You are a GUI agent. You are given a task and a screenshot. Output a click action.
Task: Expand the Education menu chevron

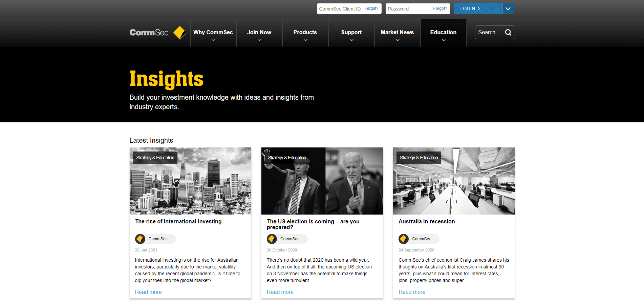coord(444,40)
